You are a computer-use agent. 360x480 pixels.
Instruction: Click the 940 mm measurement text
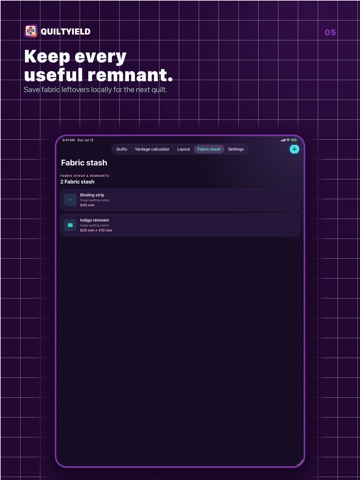87,205
